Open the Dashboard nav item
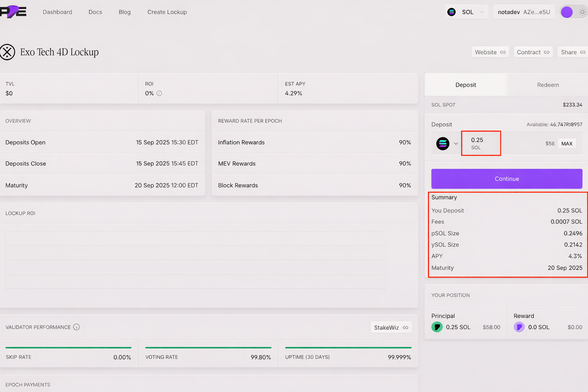This screenshot has height=392, width=588. click(57, 12)
